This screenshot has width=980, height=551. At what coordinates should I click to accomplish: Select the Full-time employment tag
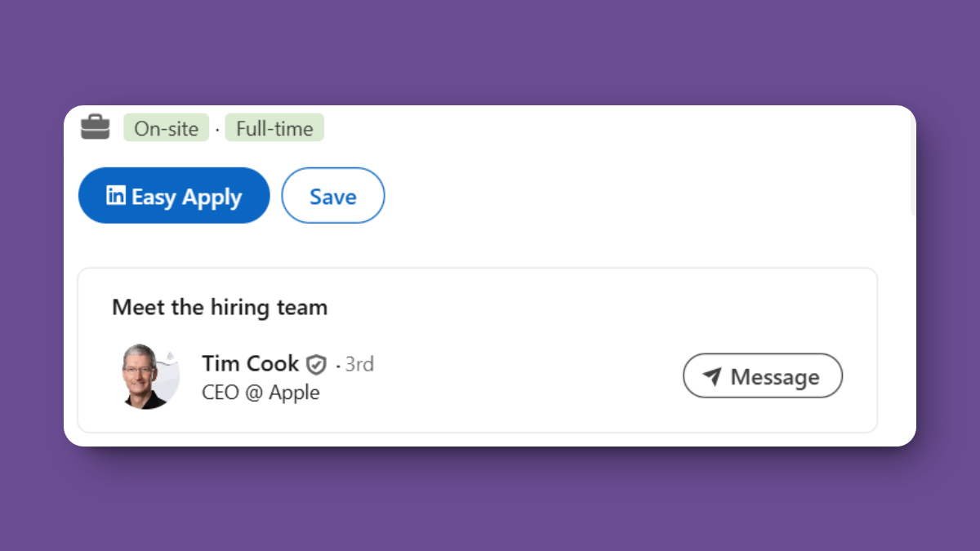274,128
